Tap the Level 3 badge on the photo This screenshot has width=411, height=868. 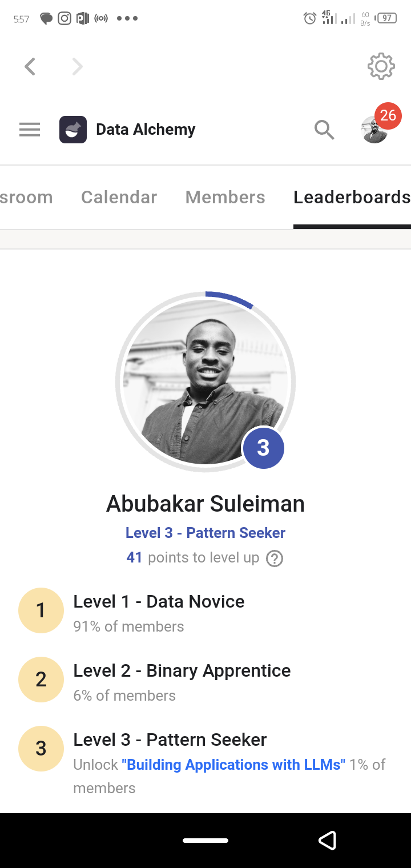pos(263,448)
